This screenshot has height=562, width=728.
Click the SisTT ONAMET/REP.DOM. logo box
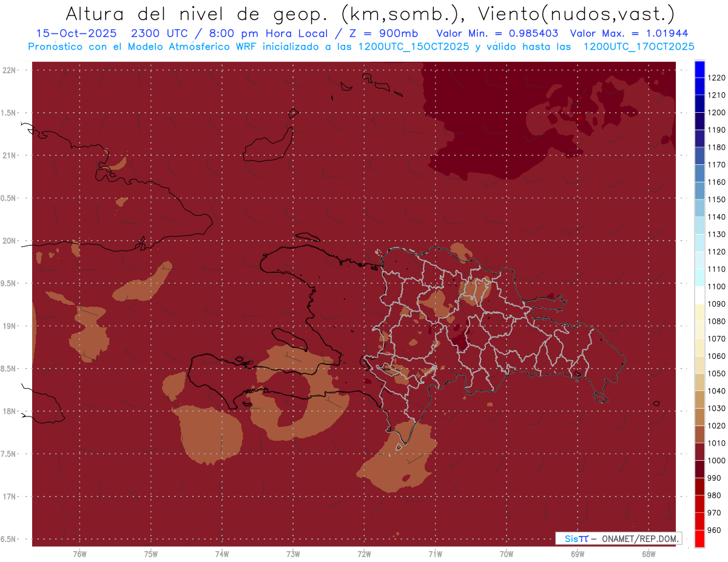pos(618,538)
